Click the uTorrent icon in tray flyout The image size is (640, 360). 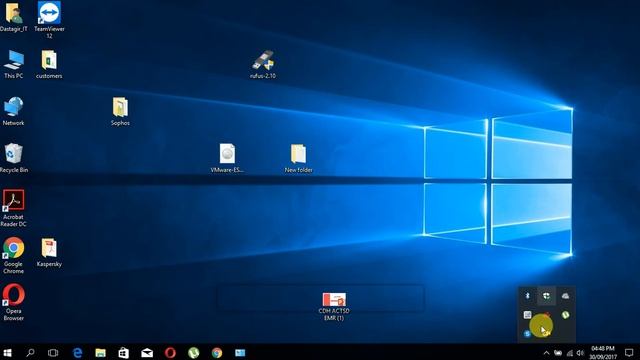(x=565, y=315)
